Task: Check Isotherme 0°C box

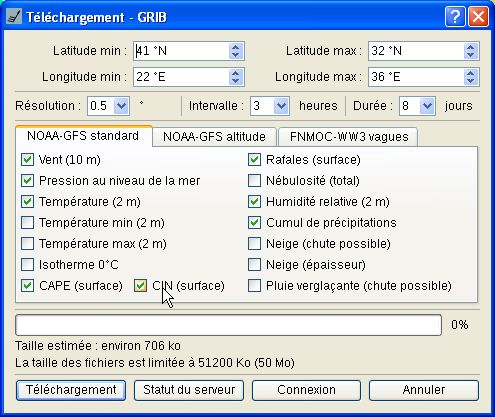Action: pos(27,265)
